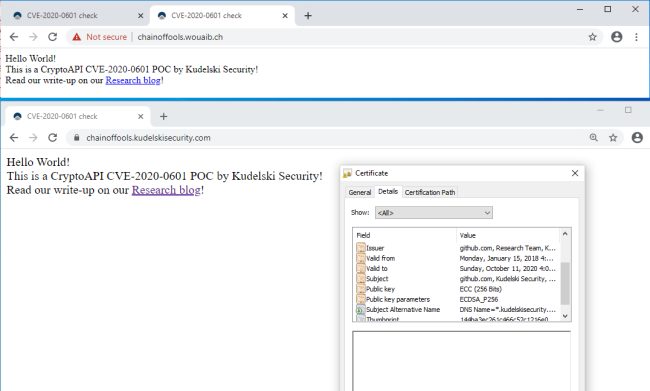
Task: Minimize the top browser window
Action: (580, 9)
